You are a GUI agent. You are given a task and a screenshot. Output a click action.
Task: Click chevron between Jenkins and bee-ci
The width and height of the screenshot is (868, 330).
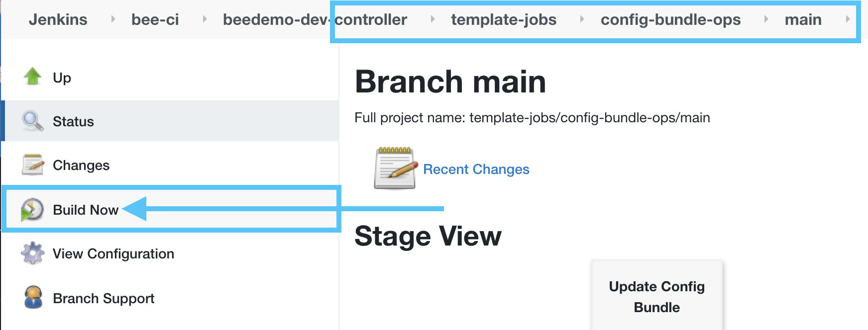113,19
